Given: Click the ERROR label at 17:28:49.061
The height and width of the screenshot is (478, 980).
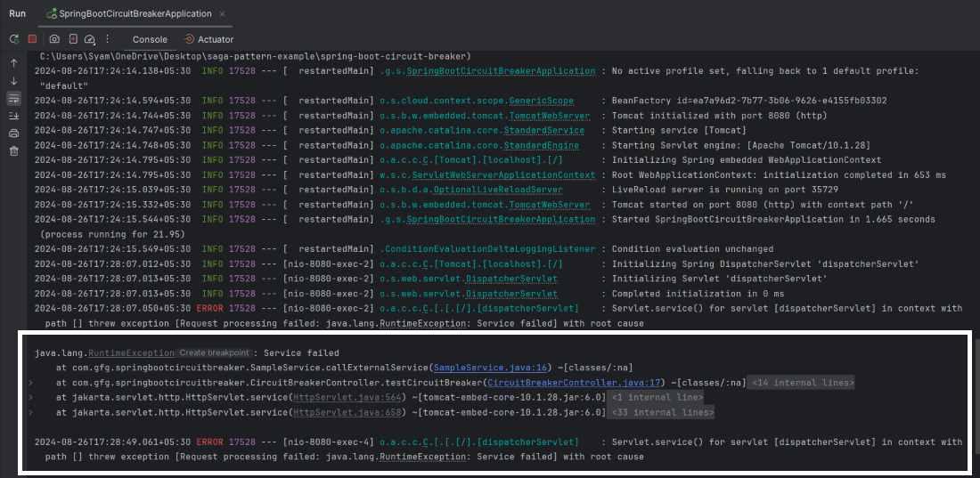Looking at the screenshot, I should tap(209, 442).
